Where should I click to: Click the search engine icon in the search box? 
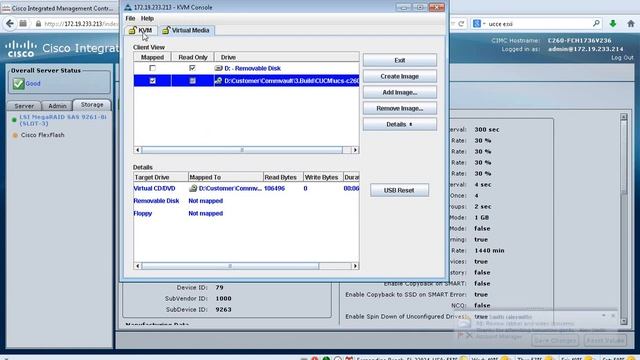pyautogui.click(x=477, y=24)
